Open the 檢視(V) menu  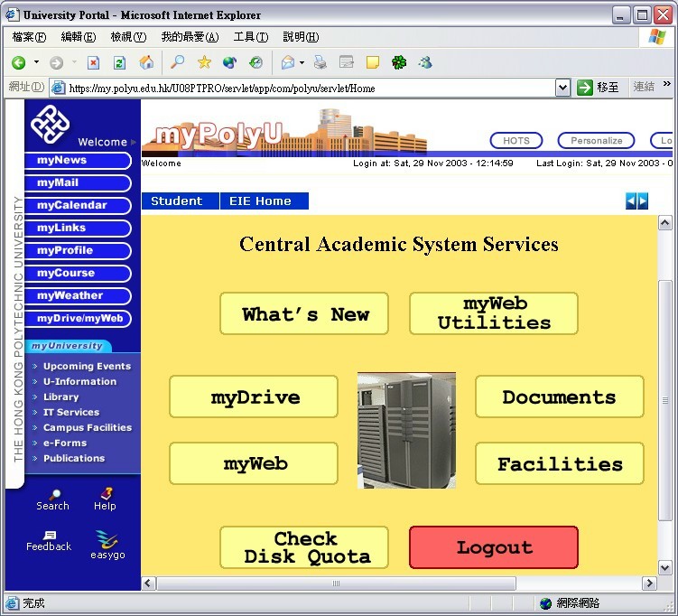128,37
